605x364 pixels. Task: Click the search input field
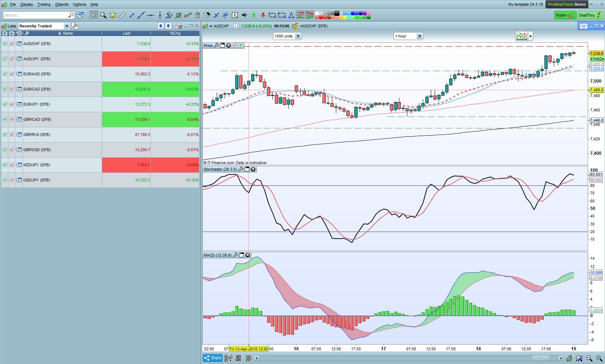pyautogui.click(x=38, y=15)
